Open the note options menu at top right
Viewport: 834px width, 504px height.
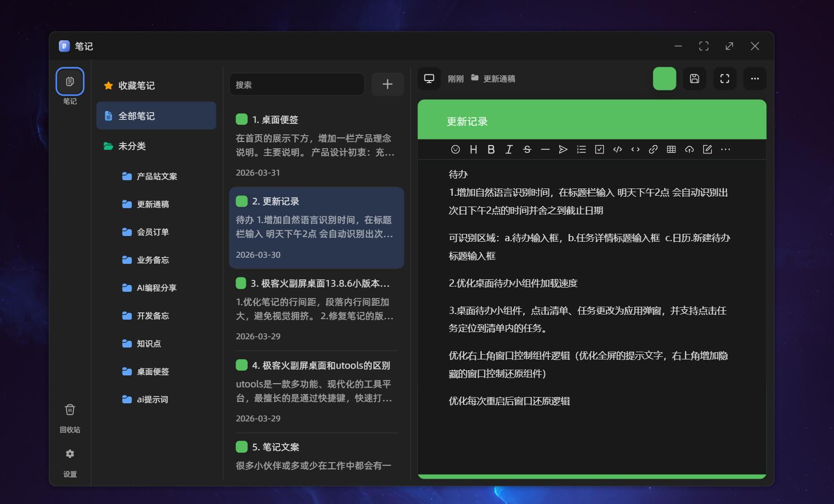[x=754, y=78]
